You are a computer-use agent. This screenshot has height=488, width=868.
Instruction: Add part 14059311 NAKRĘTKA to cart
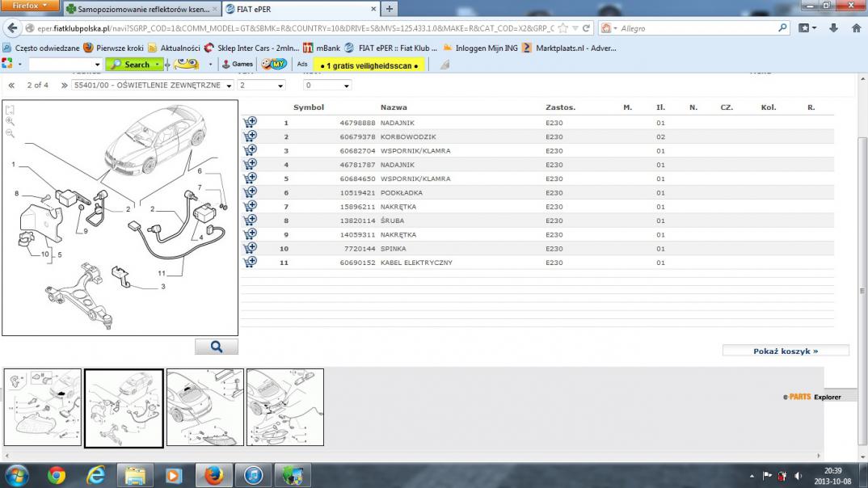[x=251, y=234]
